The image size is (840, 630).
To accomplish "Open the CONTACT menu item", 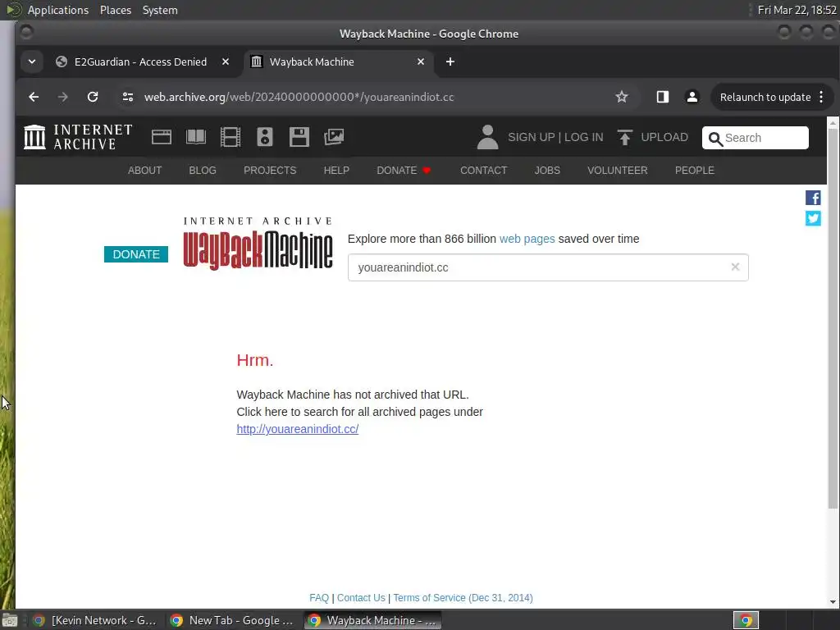I will click(484, 171).
